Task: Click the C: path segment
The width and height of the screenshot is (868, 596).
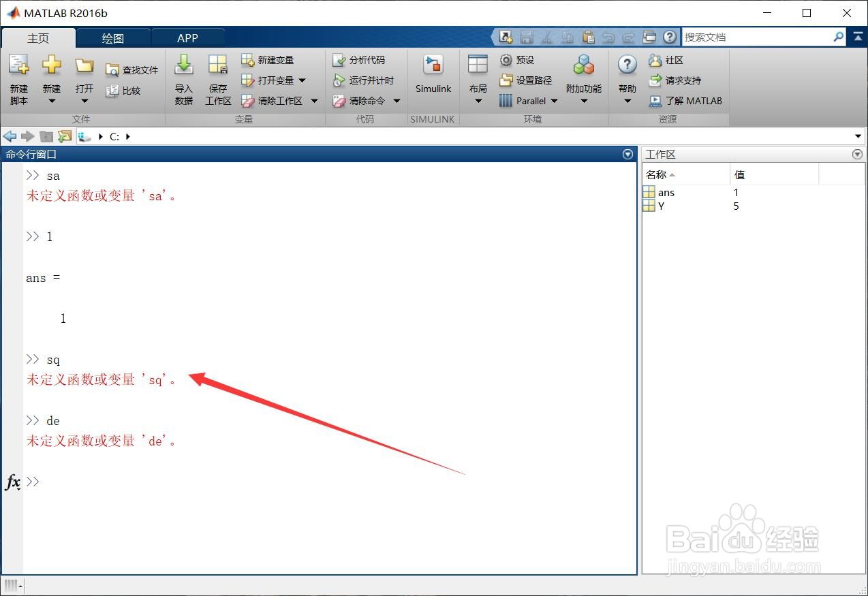Action: [x=114, y=136]
